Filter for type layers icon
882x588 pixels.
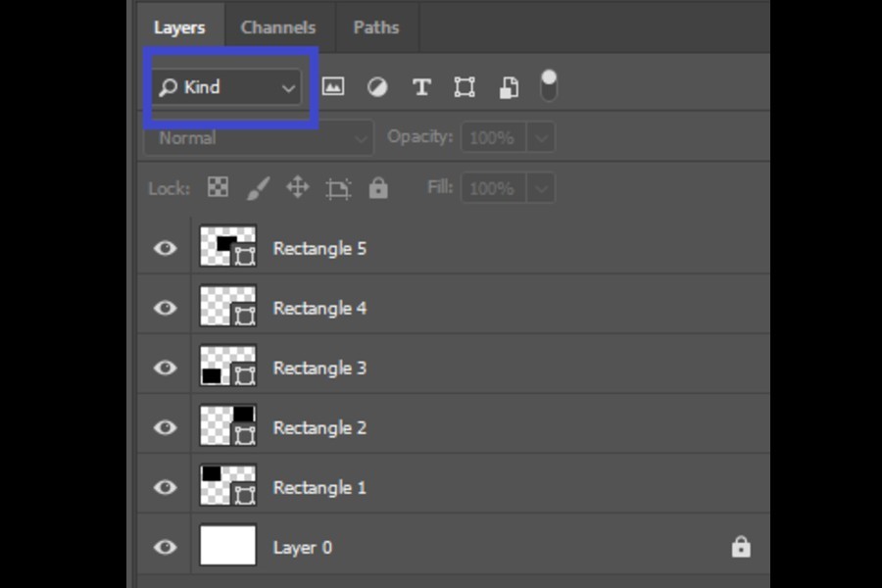tap(421, 87)
